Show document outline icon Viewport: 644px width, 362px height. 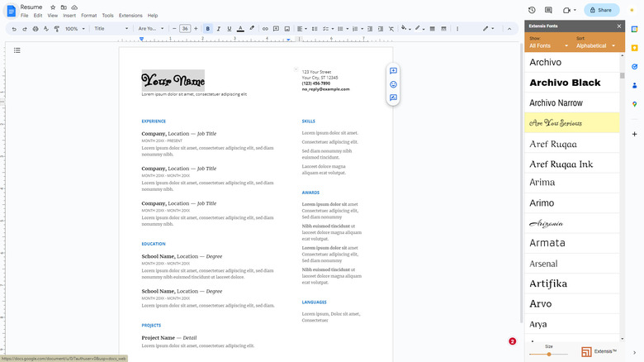(x=17, y=50)
